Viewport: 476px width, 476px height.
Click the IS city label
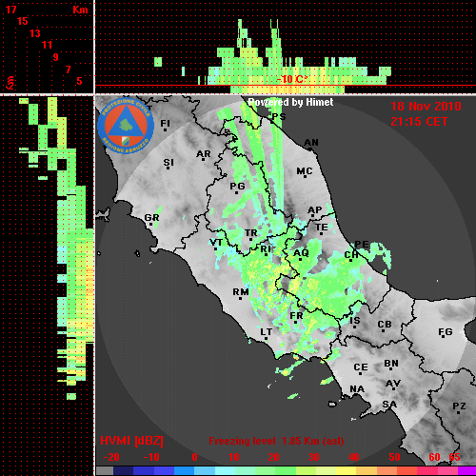pyautogui.click(x=355, y=321)
